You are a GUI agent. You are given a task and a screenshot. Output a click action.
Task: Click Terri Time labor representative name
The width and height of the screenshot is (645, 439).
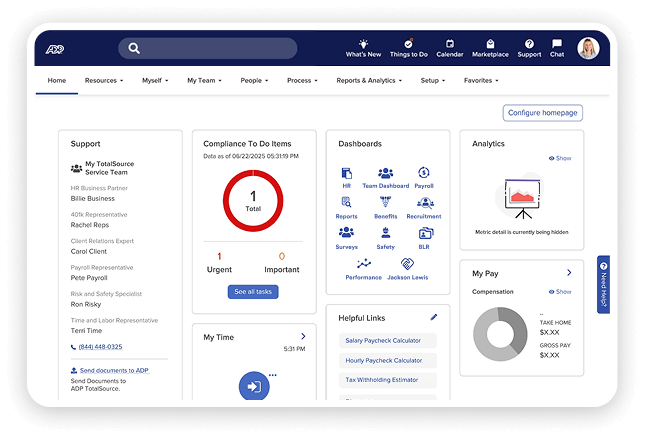86,330
